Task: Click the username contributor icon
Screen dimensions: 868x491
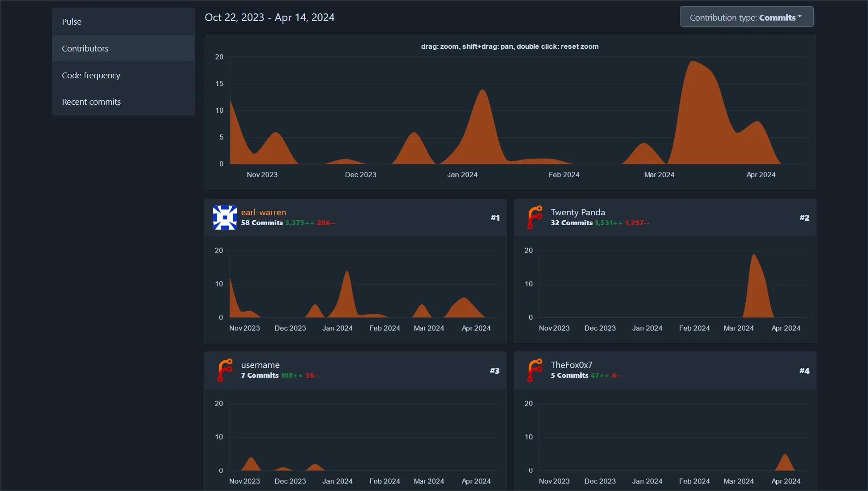Action: click(x=226, y=369)
